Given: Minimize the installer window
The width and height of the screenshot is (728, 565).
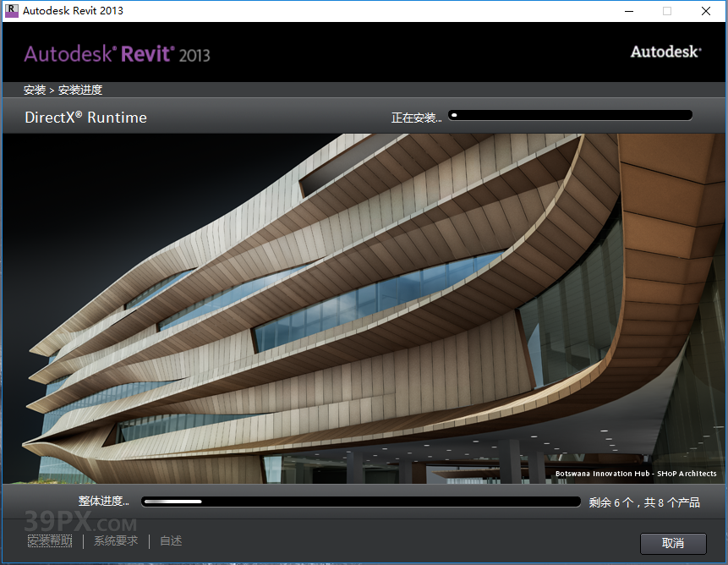Looking at the screenshot, I should point(627,10).
